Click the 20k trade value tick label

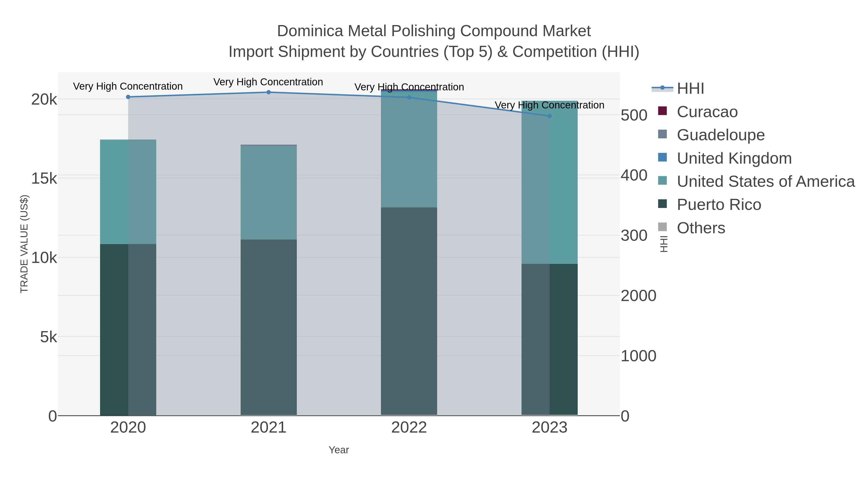point(44,99)
